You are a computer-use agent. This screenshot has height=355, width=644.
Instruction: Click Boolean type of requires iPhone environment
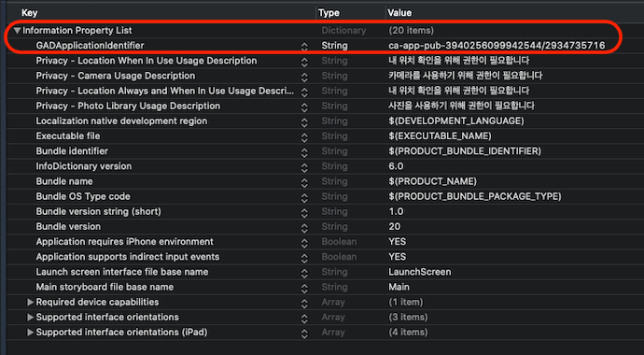pyautogui.click(x=339, y=242)
